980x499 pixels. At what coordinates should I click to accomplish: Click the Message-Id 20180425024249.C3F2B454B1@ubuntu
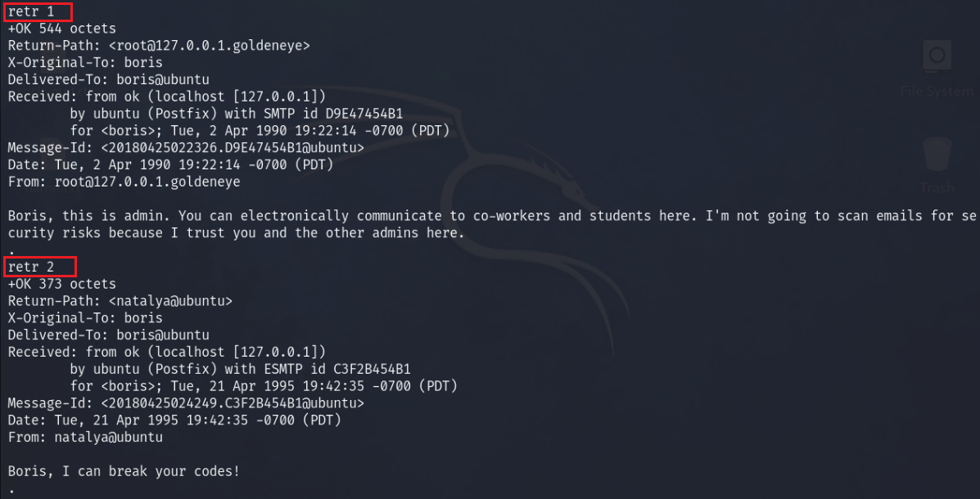[233, 403]
